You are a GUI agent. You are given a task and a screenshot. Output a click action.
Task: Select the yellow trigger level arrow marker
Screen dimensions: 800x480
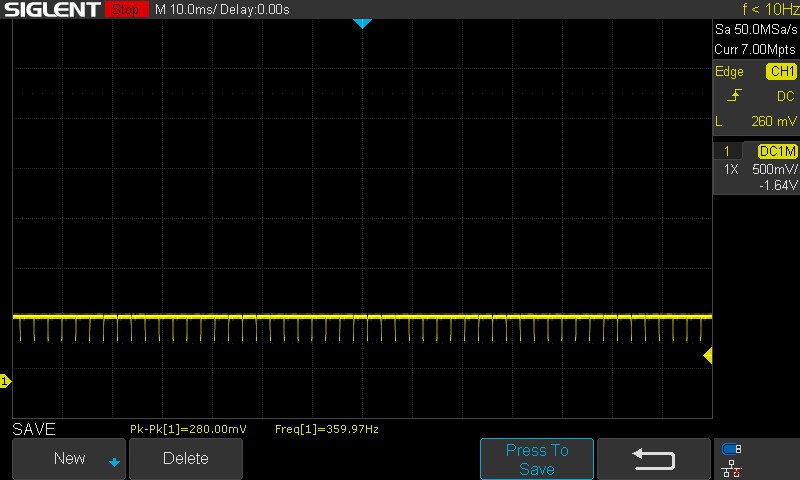tap(707, 356)
